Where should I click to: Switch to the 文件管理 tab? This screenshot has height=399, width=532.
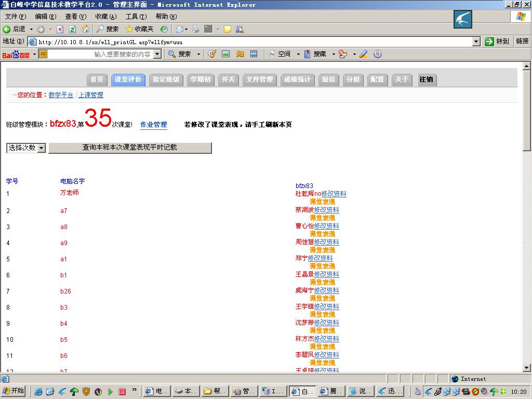click(259, 80)
